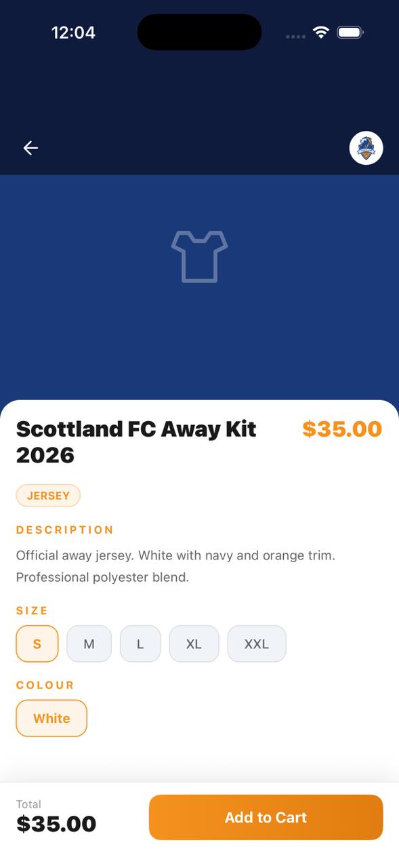Screen dimensions: 399x868
Task: Pick the XXL size option
Action: tap(257, 644)
